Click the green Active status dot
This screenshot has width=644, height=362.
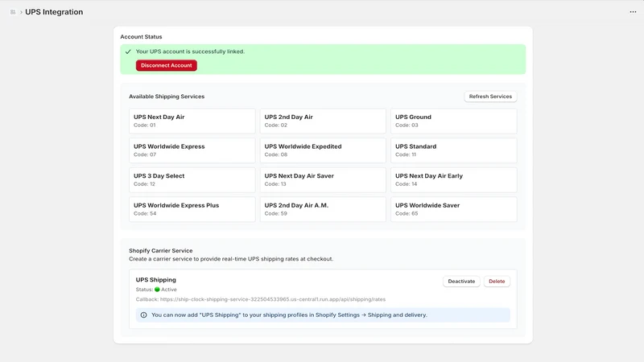(157, 290)
